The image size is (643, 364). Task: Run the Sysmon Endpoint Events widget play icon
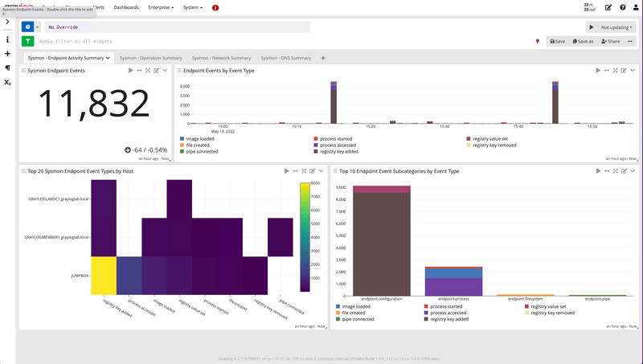point(130,71)
